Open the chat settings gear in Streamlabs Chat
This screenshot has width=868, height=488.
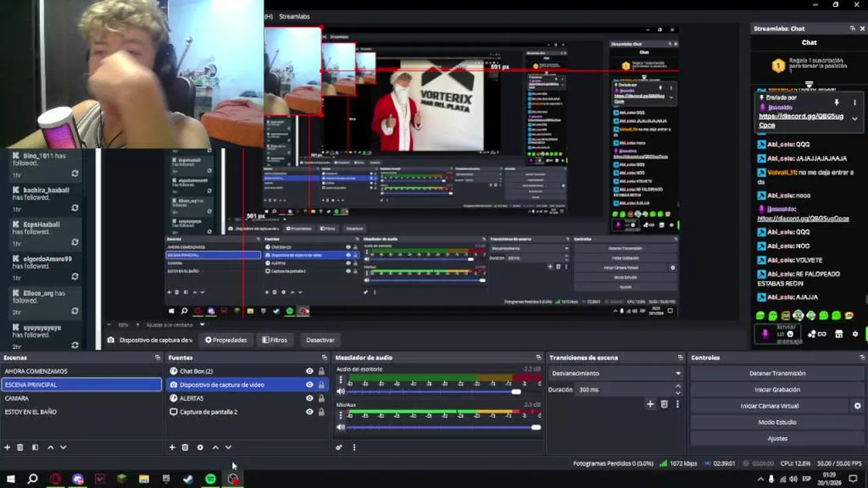pyautogui.click(x=855, y=334)
